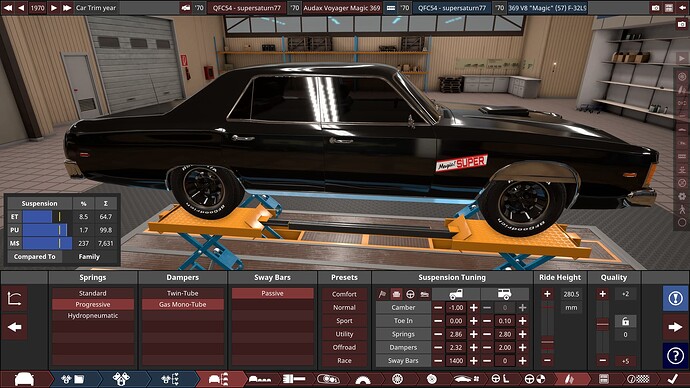690x388 pixels.
Task: Open the safety and driving aids icon
Action: pos(535,379)
